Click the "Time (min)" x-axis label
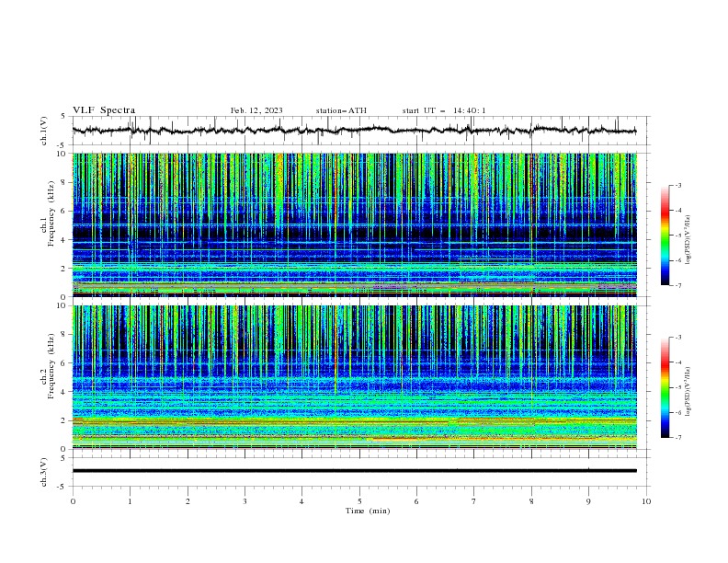 pyautogui.click(x=368, y=511)
